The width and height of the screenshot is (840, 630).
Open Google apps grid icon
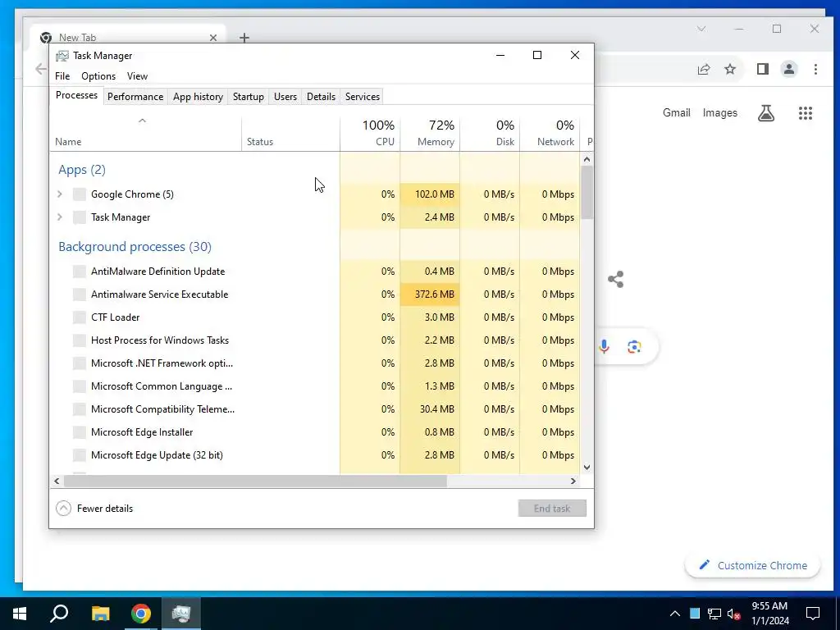point(806,113)
